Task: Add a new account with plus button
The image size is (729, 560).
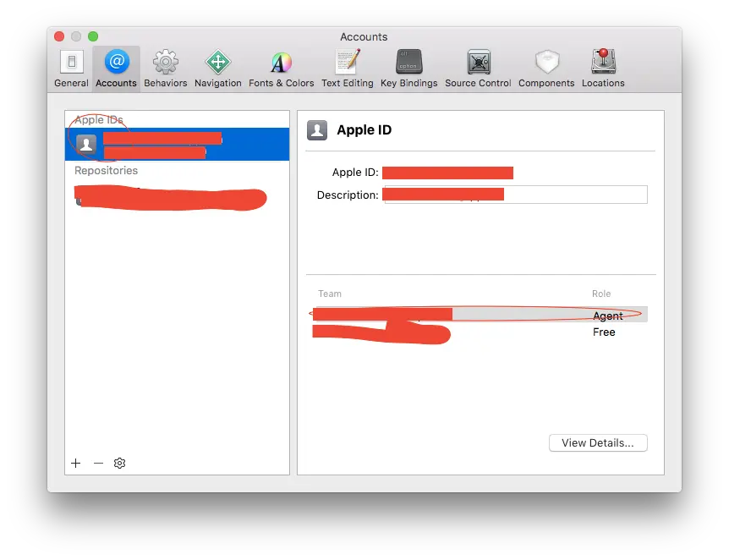Action: coord(76,464)
